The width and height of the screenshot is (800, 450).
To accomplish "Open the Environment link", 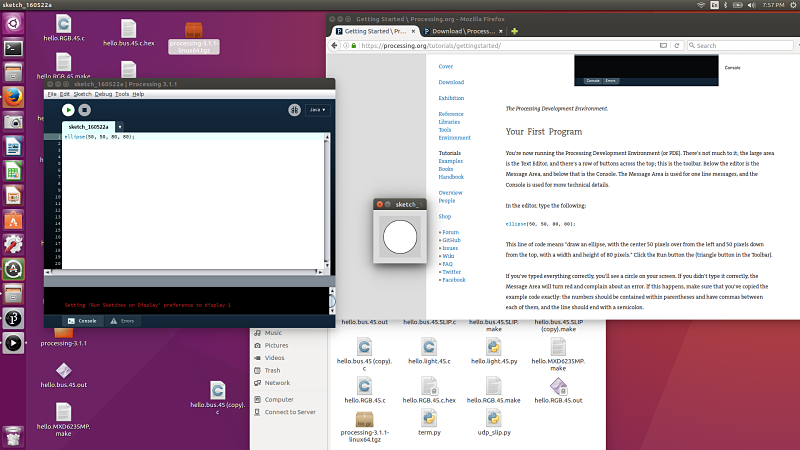I will (x=454, y=138).
